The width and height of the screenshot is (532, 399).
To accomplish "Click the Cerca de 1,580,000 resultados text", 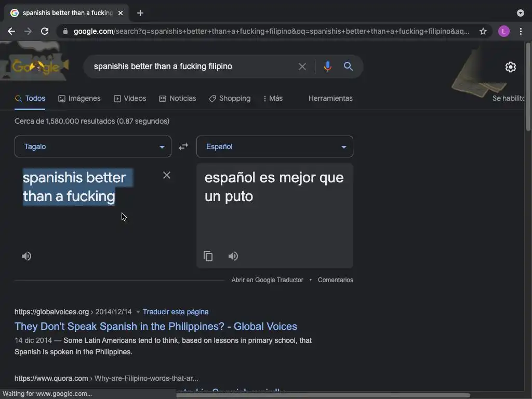I will (92, 121).
